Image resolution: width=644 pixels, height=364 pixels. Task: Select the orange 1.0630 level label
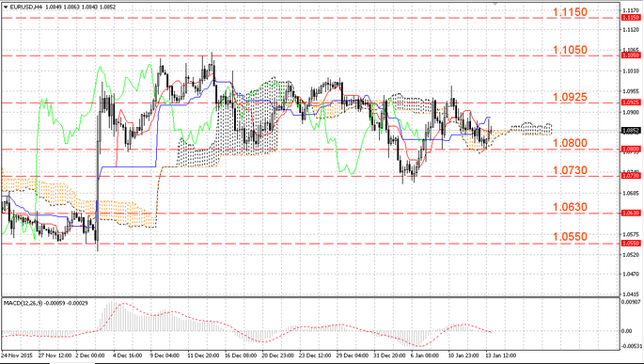click(570, 207)
